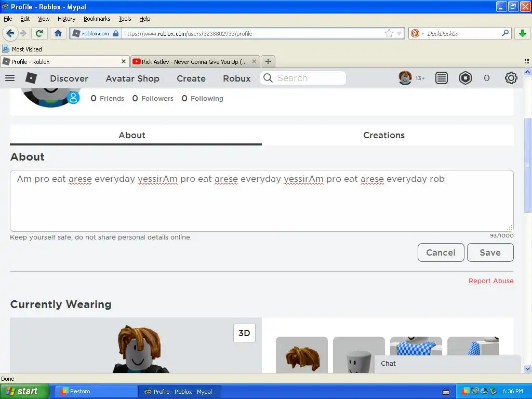Viewport: 532px width, 399px height.
Task: Click the on-screen keyboard tray icon
Action: click(x=446, y=392)
